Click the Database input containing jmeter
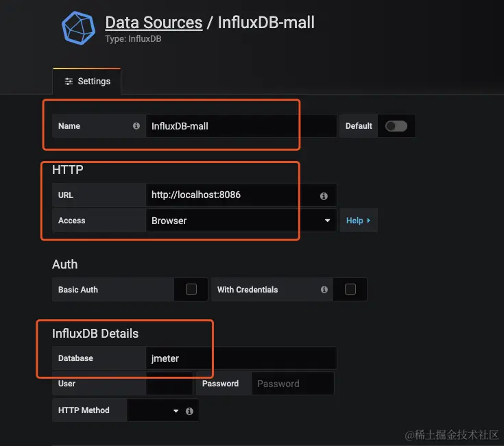 pos(241,358)
